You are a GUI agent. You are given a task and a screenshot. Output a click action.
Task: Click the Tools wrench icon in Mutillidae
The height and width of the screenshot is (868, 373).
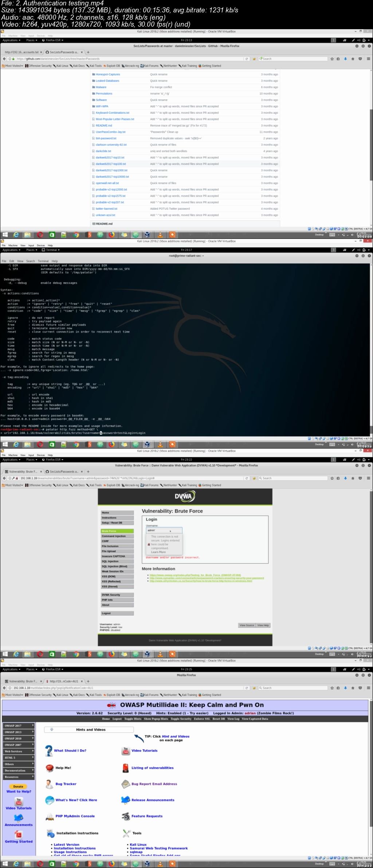(126, 833)
